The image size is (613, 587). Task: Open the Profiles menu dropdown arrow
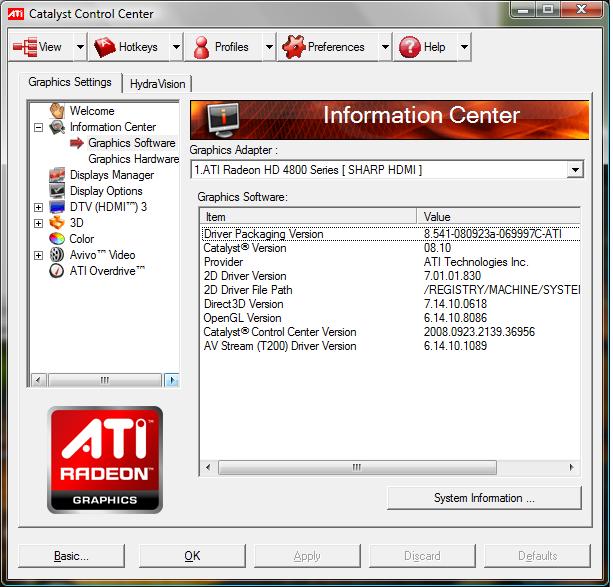click(269, 47)
